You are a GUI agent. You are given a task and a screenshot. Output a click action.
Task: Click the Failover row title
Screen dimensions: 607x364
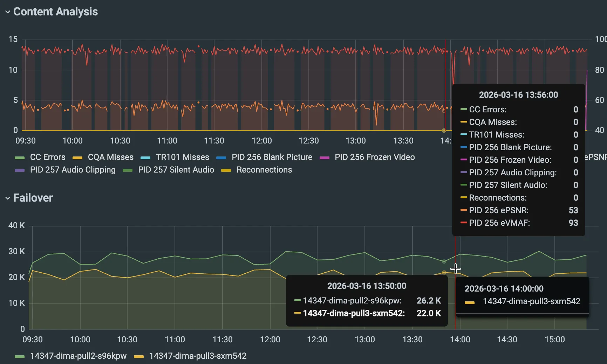[x=33, y=198]
